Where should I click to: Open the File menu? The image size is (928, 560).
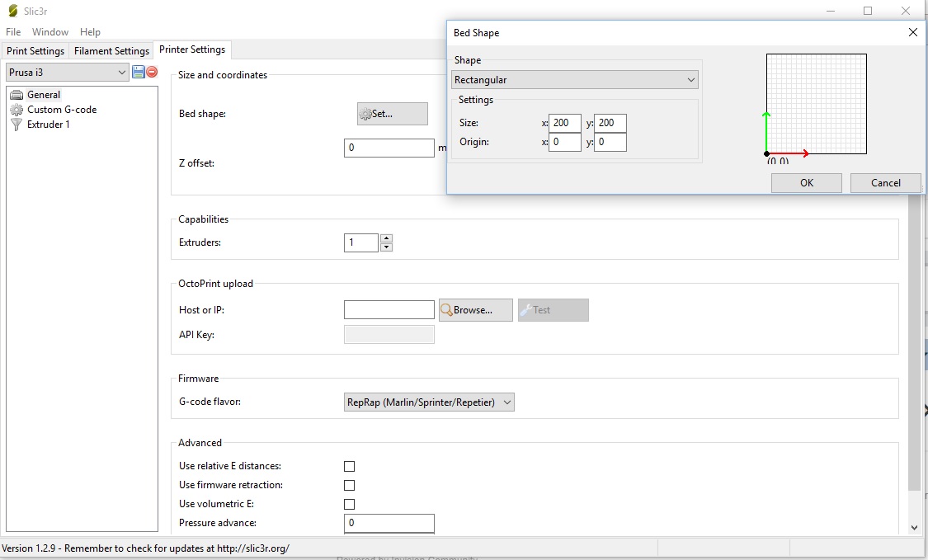pos(13,32)
